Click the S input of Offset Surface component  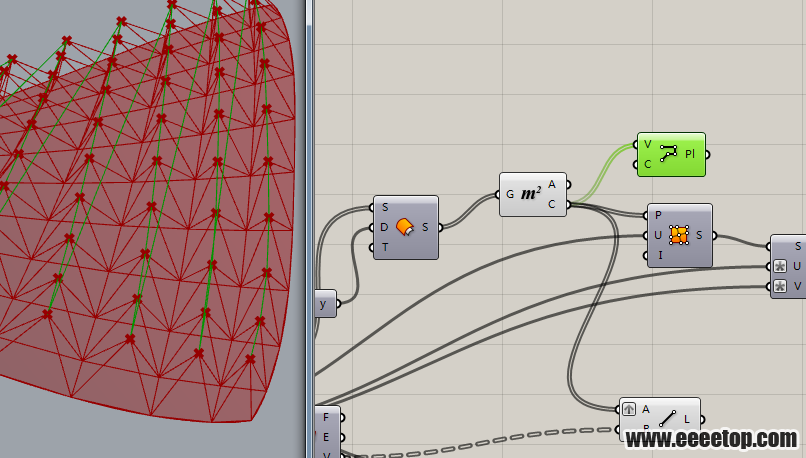[x=385, y=207]
